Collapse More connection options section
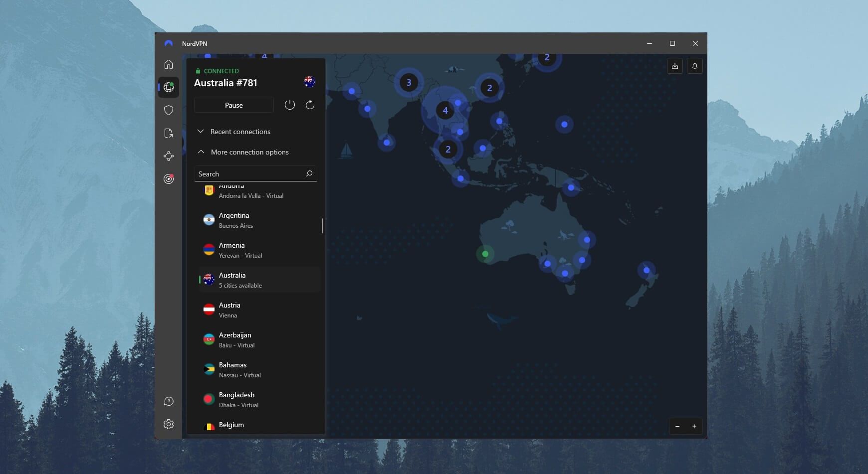The height and width of the screenshot is (474, 868). point(243,152)
